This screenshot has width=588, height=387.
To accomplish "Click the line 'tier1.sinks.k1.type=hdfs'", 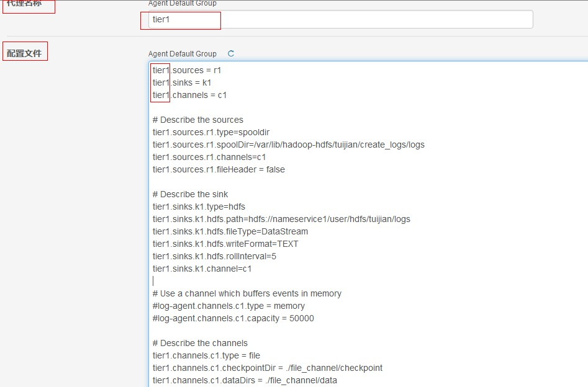I will point(199,207).
